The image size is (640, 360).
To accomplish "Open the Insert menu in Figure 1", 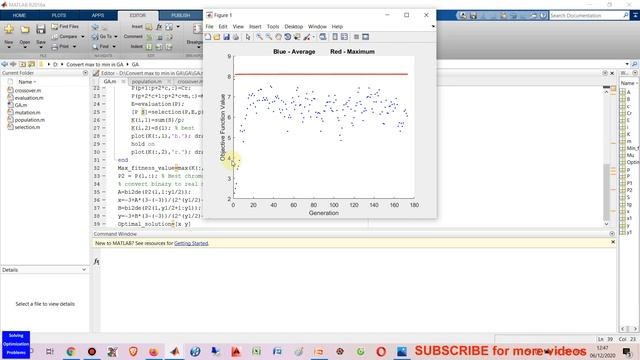I will tap(255, 27).
